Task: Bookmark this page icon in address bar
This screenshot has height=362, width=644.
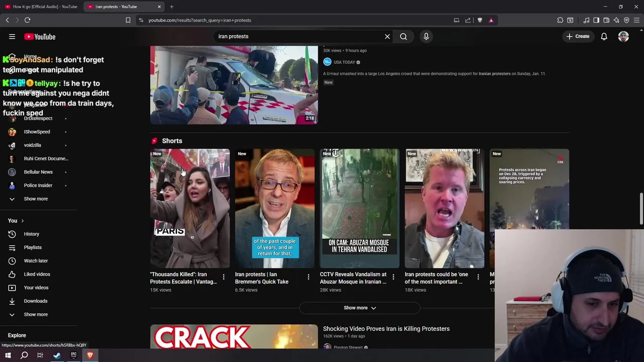Action: pos(128,20)
